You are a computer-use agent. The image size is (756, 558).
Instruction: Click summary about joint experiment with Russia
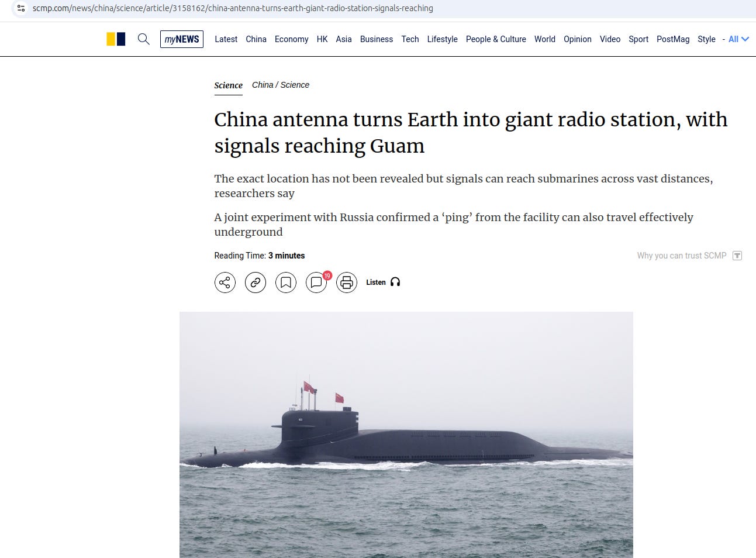454,224
